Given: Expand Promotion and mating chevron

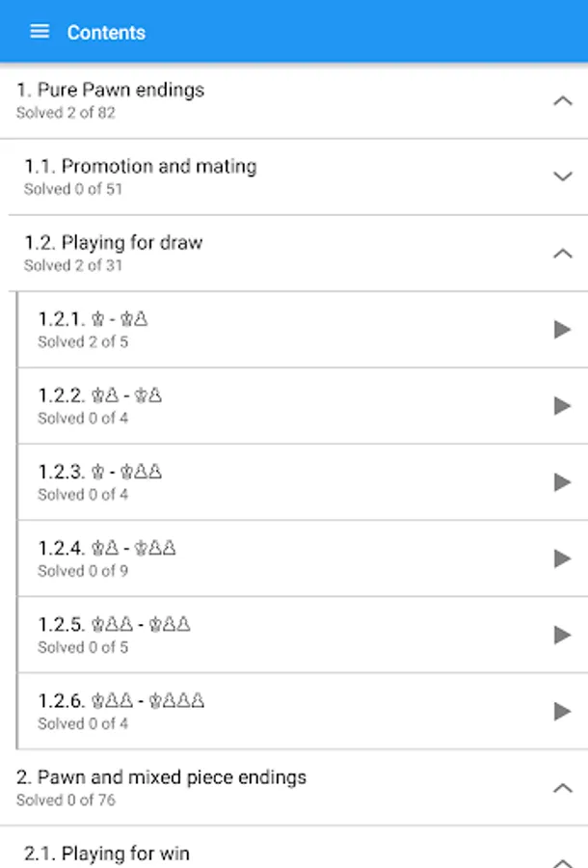Looking at the screenshot, I should coord(562,176).
